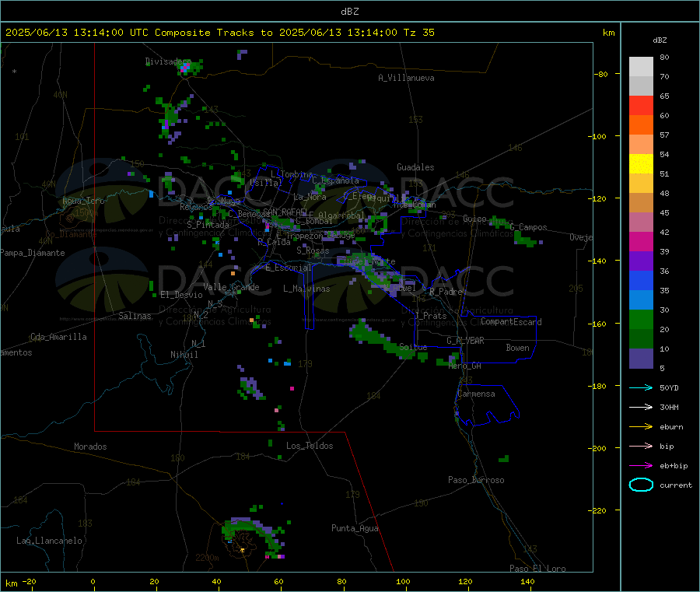
Task: Click the white 30HM arrow symbol
Action: [641, 407]
